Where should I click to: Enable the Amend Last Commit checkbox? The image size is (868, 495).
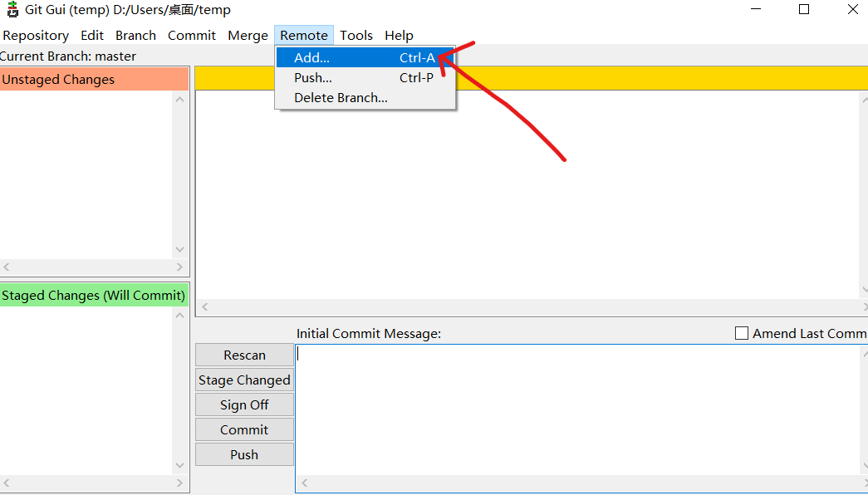pyautogui.click(x=741, y=333)
